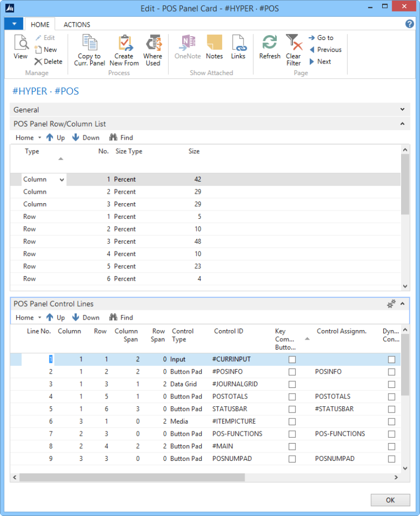Toggle Key Com. checkbox for #ITEMPICTURE

point(292,422)
